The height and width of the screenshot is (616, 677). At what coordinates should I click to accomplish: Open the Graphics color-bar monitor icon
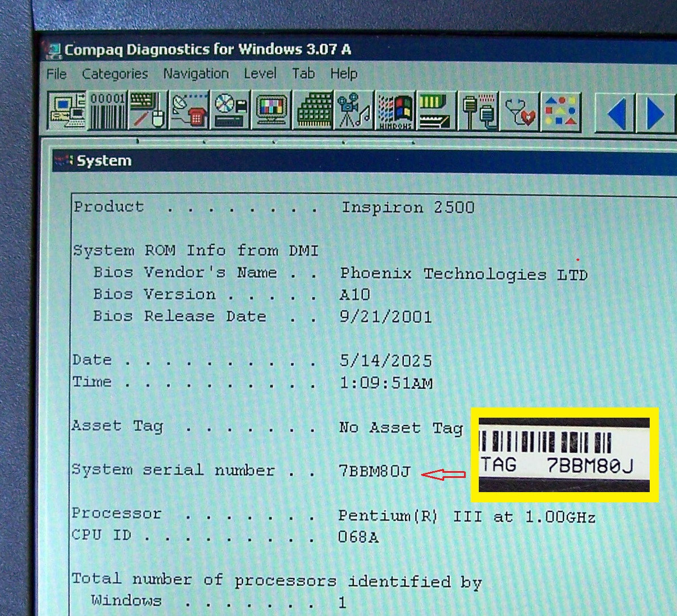pyautogui.click(x=271, y=111)
